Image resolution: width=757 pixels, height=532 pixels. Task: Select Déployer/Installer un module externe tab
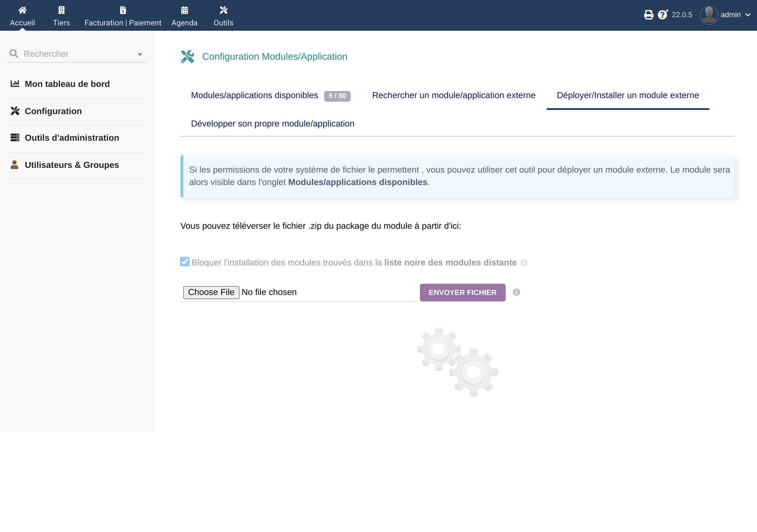628,95
